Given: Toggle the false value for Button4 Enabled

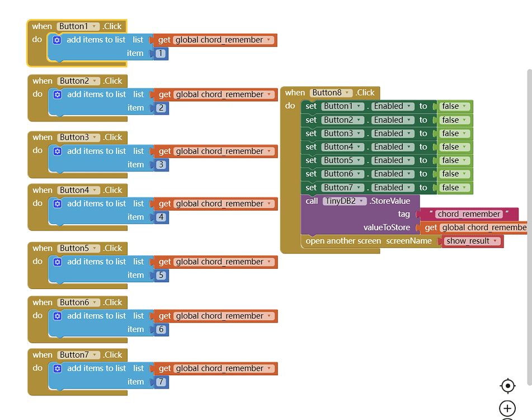Looking at the screenshot, I should pos(455,147).
